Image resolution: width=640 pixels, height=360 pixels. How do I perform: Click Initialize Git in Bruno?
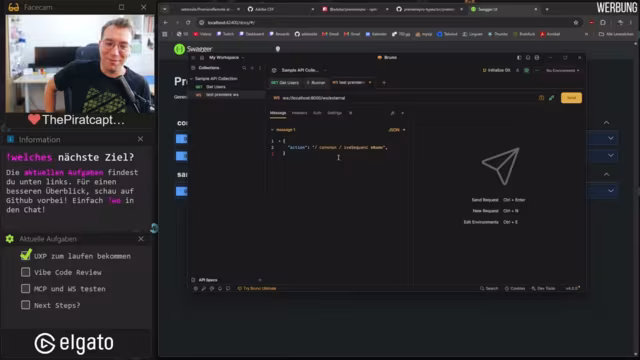point(496,70)
